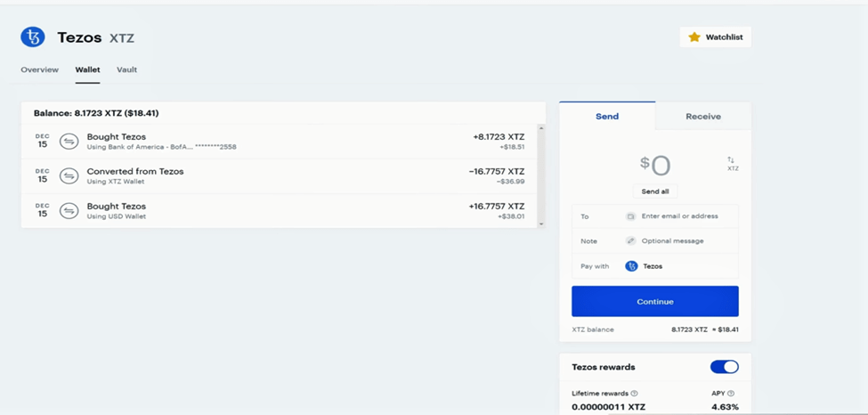
Task: Add Tezos to Watchlist
Action: pos(715,37)
